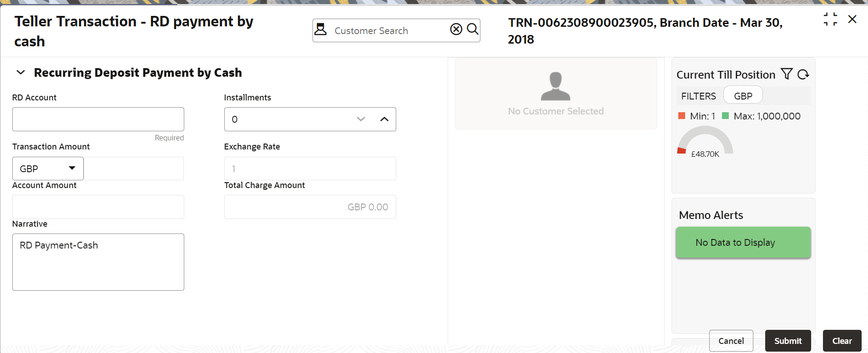
Task: Decrease Installments with the down chevron
Action: coord(361,119)
